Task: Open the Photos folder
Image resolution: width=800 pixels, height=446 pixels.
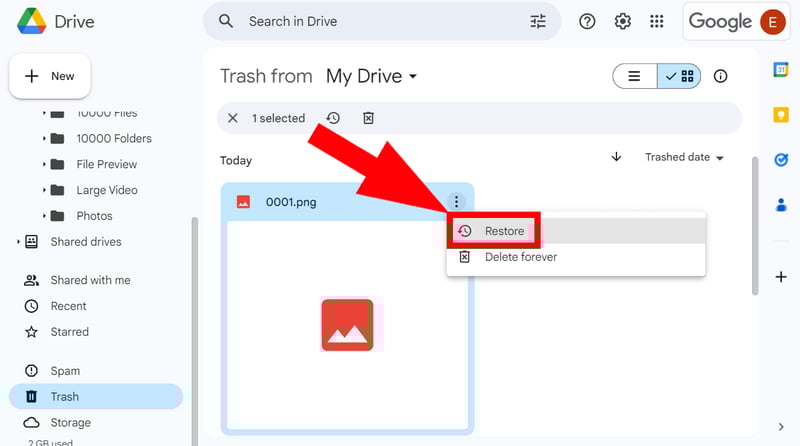Action: point(94,216)
